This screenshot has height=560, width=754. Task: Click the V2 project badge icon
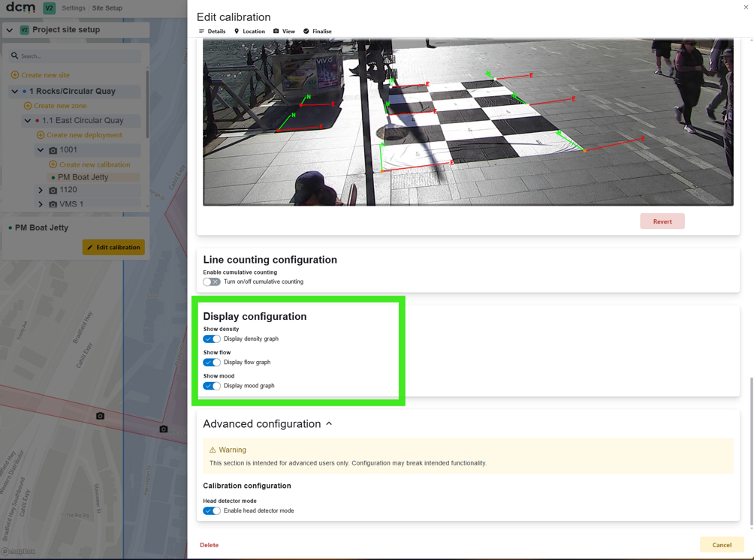click(x=25, y=30)
